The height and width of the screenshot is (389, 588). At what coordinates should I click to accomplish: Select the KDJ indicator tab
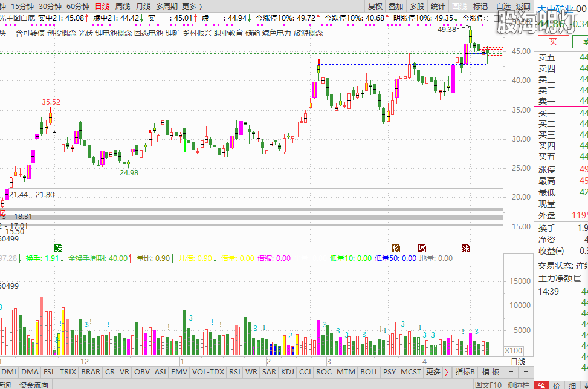point(288,372)
